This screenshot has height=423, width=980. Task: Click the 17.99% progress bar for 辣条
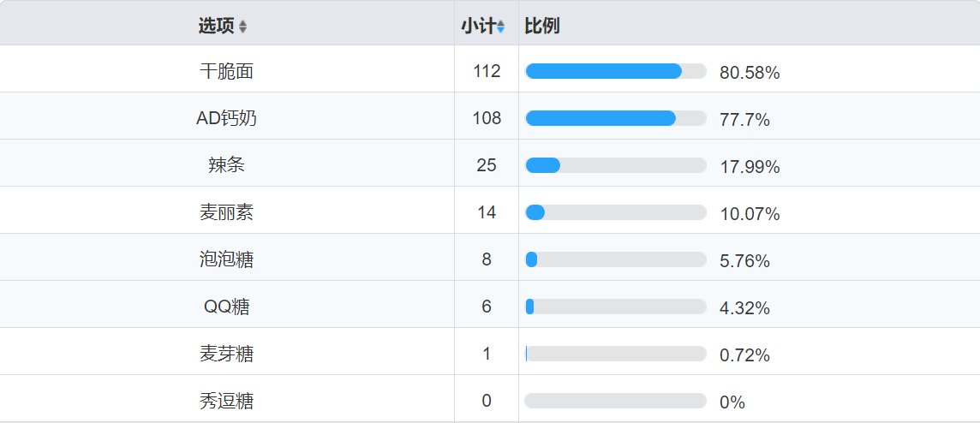point(615,165)
